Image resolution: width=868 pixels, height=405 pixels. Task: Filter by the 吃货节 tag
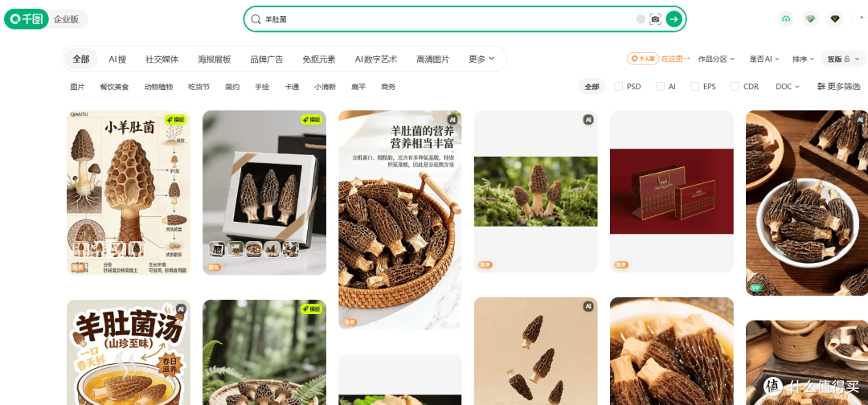pyautogui.click(x=199, y=87)
